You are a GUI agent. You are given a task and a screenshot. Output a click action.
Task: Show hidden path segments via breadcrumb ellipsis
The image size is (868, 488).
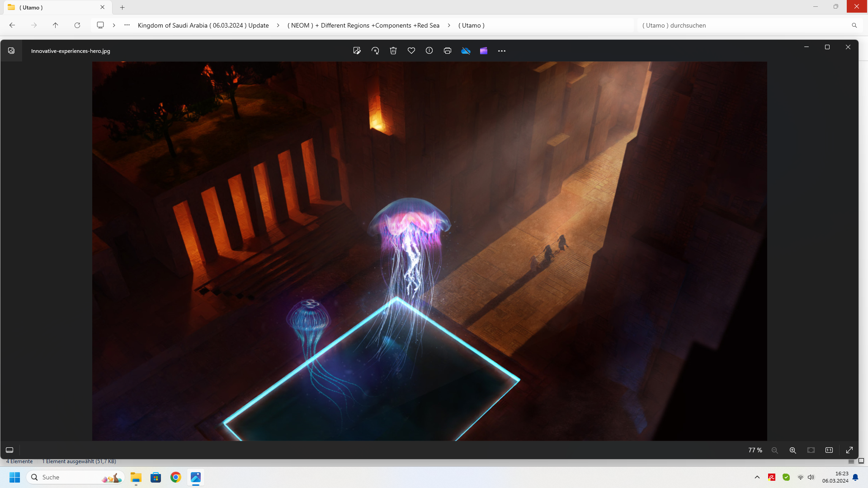point(127,25)
